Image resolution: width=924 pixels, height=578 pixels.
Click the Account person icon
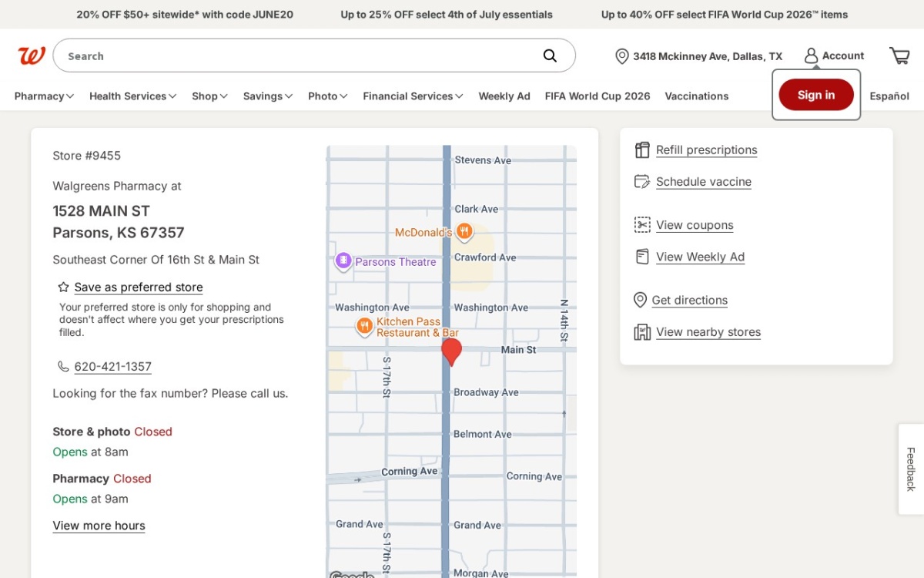(811, 55)
